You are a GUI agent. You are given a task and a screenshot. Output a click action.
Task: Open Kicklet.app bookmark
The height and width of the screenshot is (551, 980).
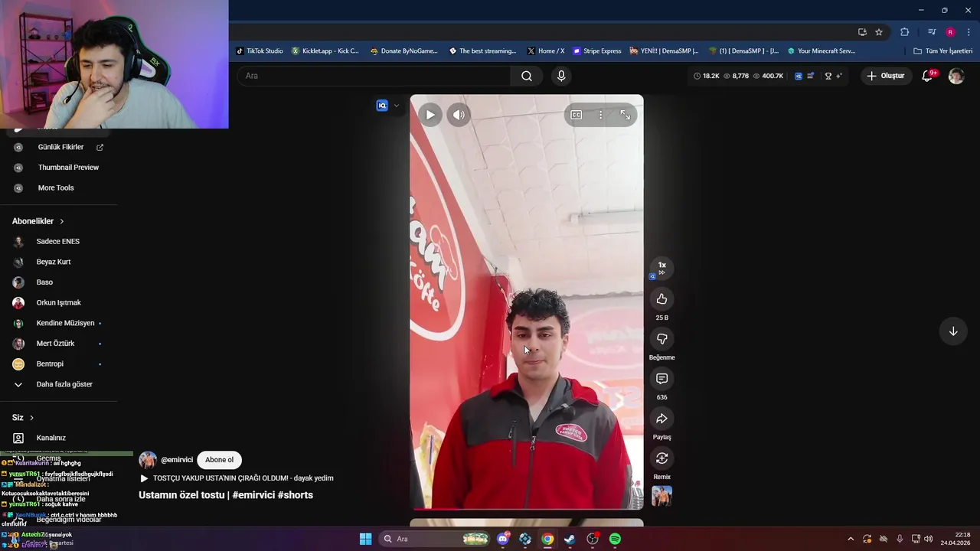coord(325,51)
